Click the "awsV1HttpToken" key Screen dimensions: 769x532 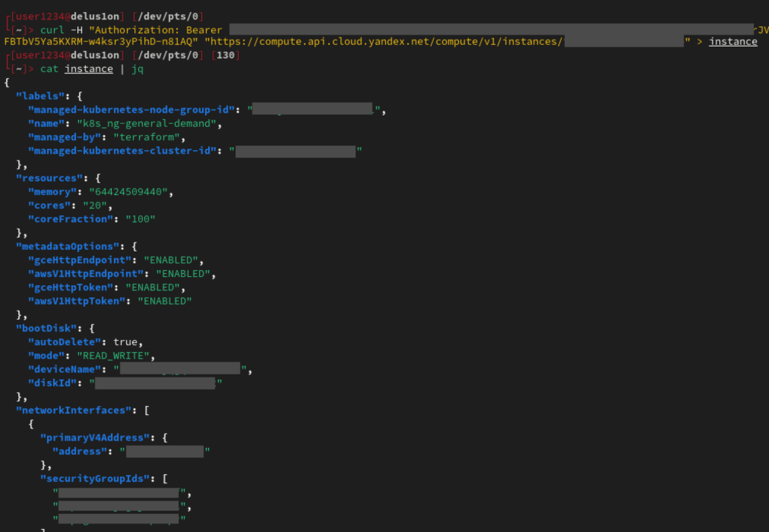point(77,302)
